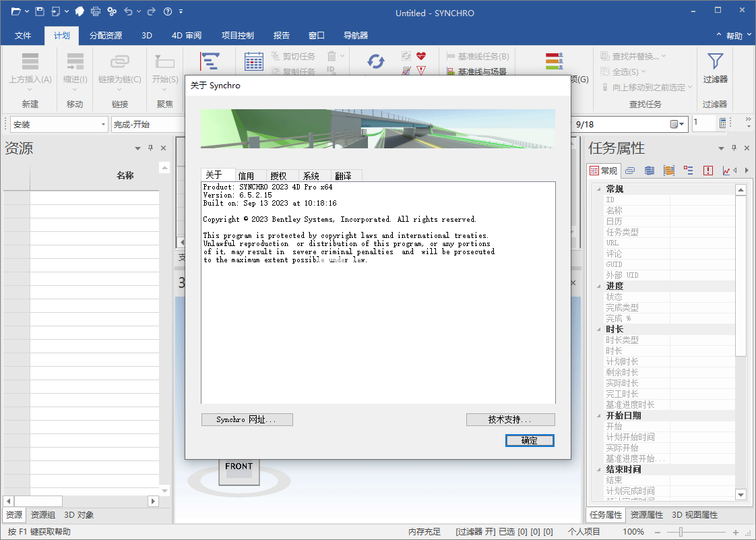Click the right arrow of resources horizontal scrollbar

click(x=154, y=501)
